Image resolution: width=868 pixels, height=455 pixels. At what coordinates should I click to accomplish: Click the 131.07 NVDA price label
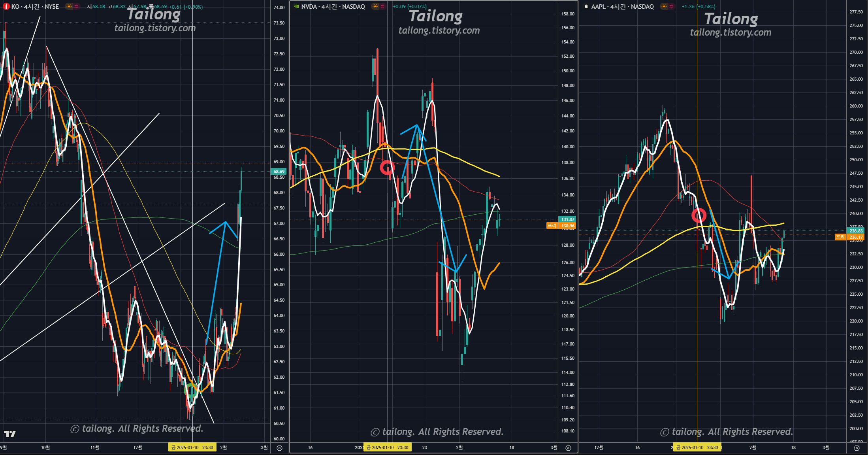[x=568, y=219]
